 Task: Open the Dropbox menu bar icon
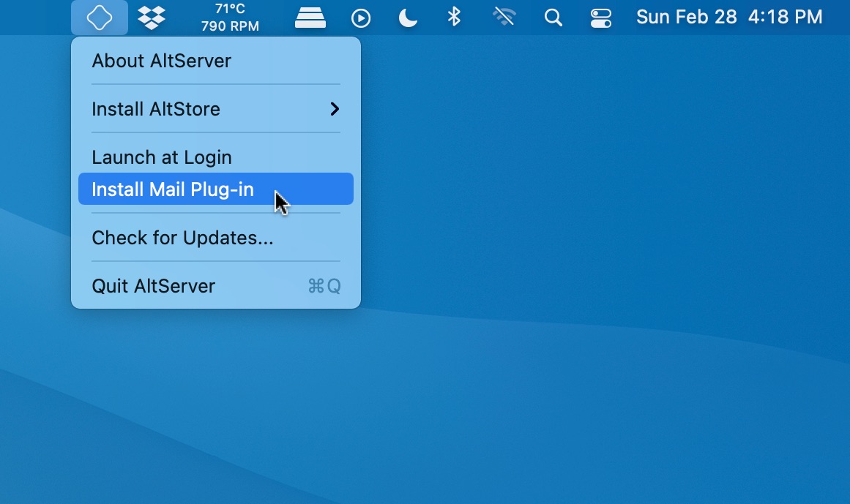[152, 18]
